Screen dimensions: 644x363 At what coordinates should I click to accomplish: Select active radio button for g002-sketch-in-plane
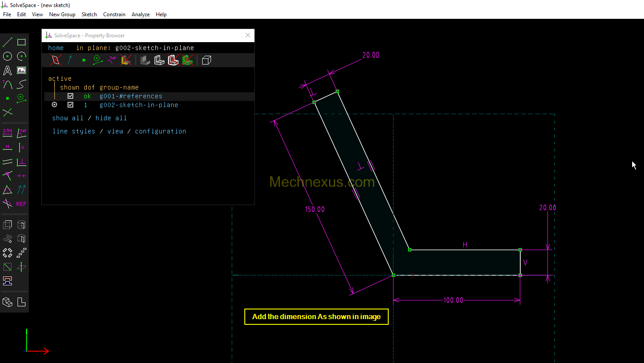click(x=54, y=105)
